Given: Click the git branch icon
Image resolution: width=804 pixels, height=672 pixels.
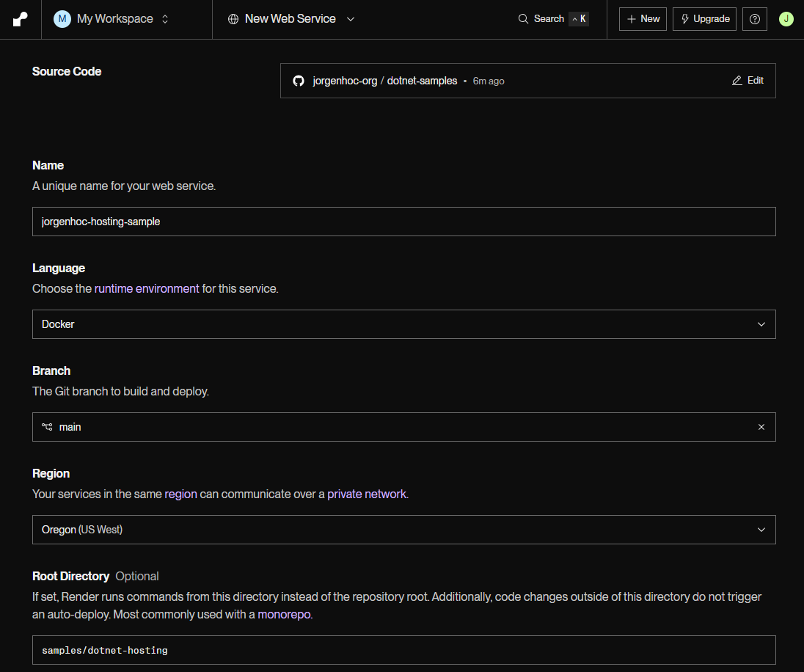Looking at the screenshot, I should tap(47, 427).
